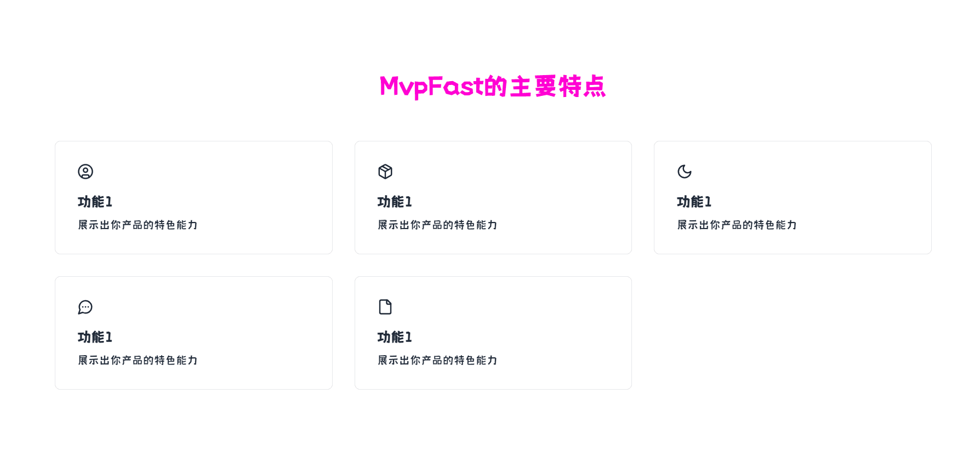Open the feature card containing the package box icon
The width and height of the screenshot is (980, 462).
493,197
